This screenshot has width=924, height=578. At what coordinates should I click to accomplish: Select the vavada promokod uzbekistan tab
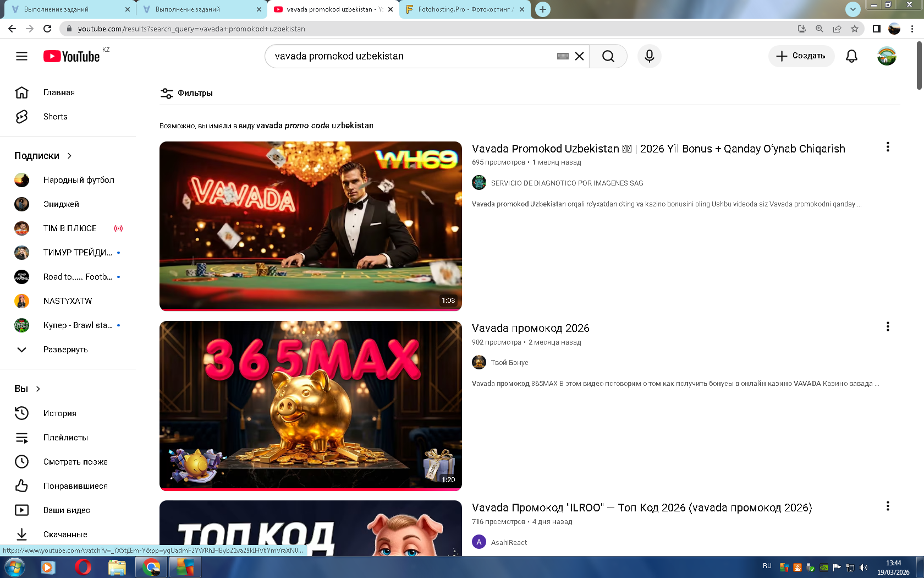coord(333,9)
